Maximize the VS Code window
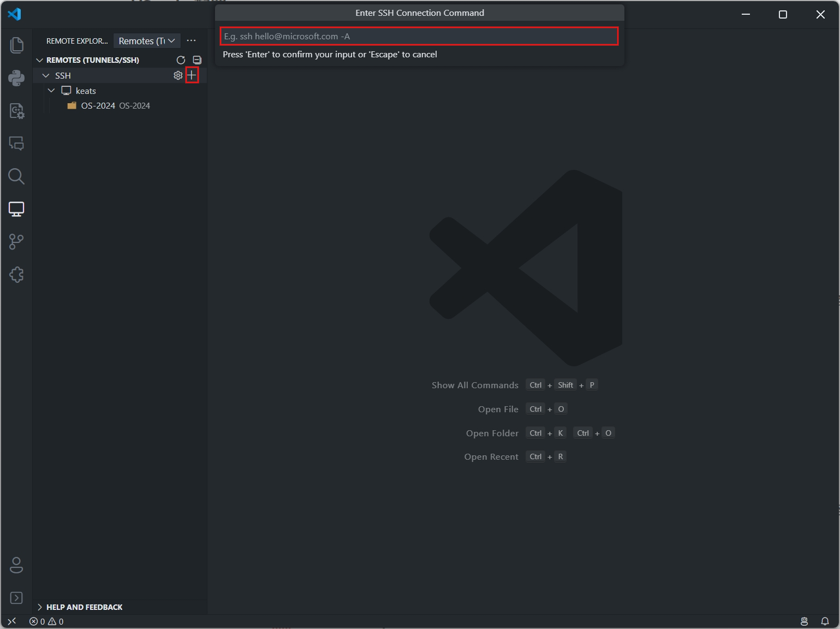The height and width of the screenshot is (629, 840). coord(783,14)
